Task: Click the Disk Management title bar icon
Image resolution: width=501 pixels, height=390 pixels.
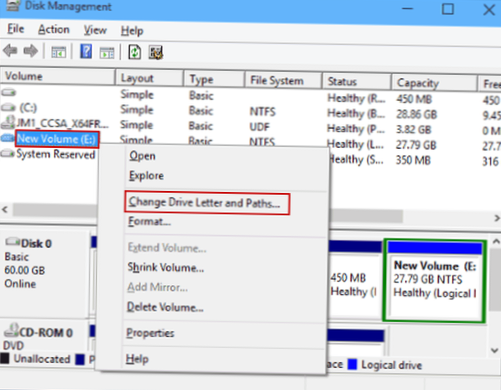Action: 13,5
